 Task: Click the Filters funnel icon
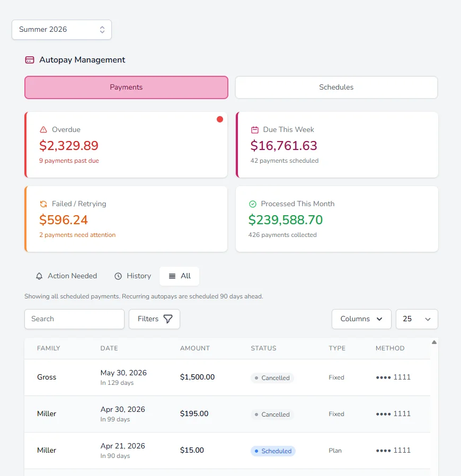(x=168, y=319)
